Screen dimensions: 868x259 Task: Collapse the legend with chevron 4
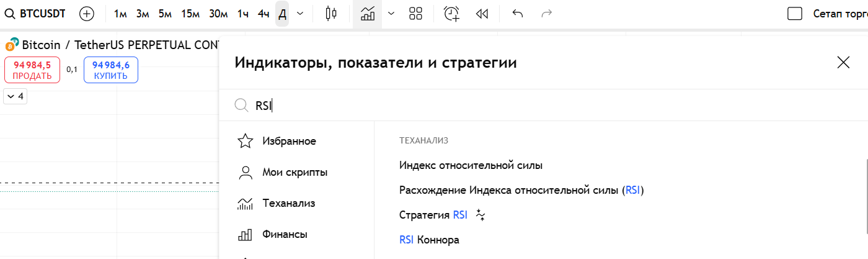tap(15, 96)
